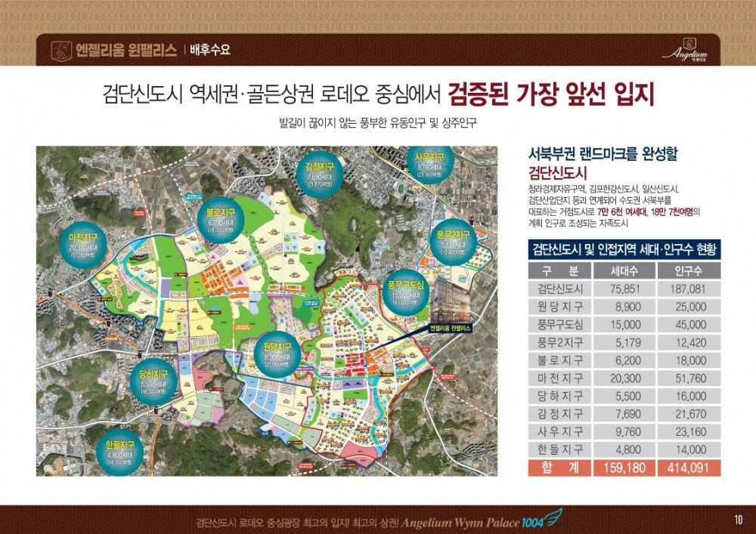
Task: Click the 합계 total row label
Action: [559, 468]
